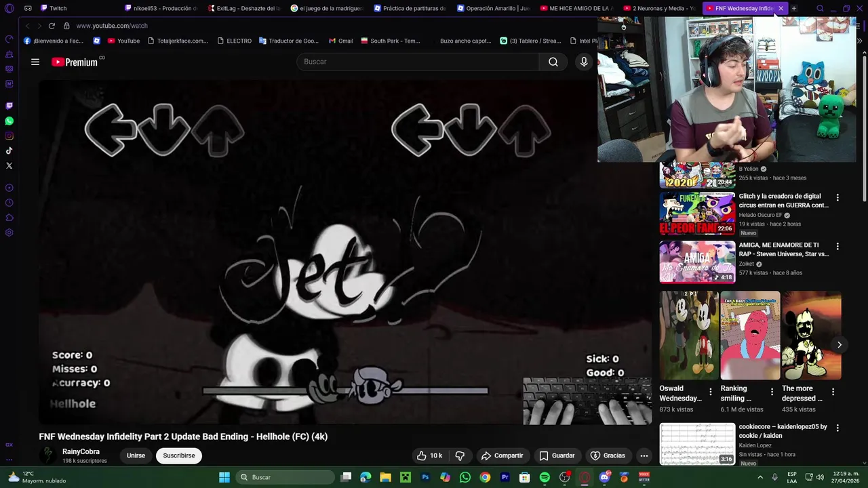Click the Gracias button
Screen dimensions: 868x488
coord(608,455)
